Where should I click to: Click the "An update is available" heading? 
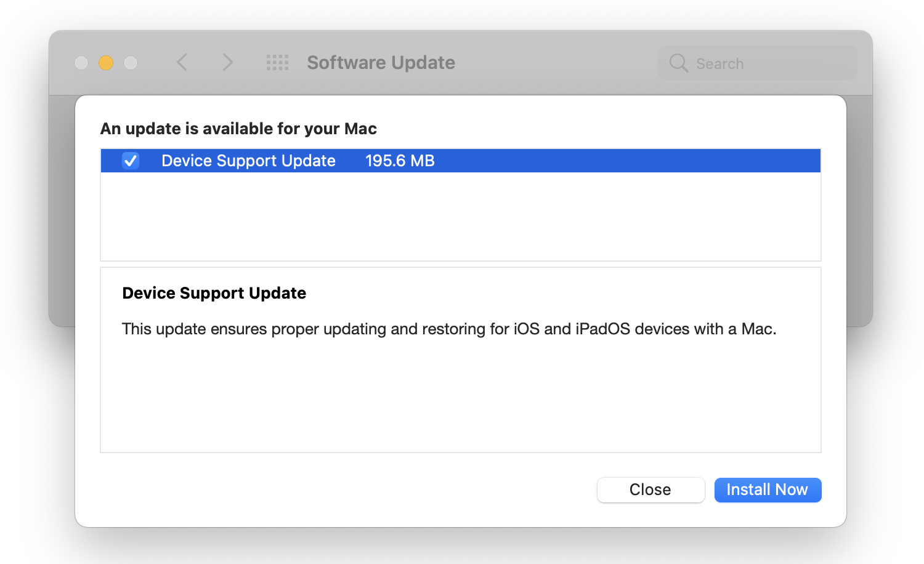238,129
